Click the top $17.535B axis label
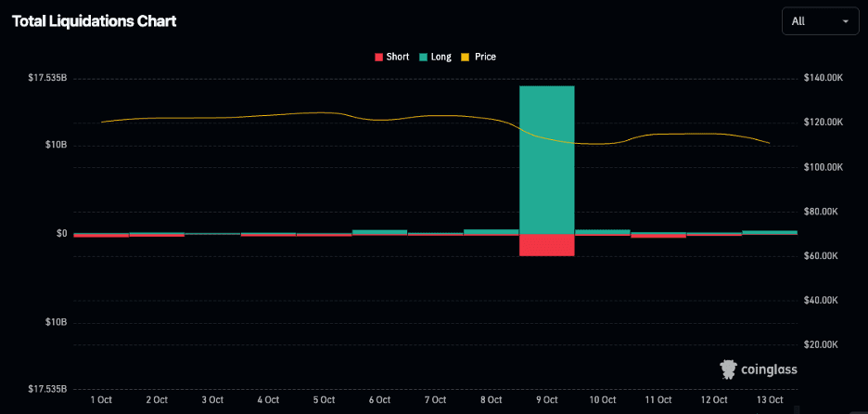 click(47, 78)
